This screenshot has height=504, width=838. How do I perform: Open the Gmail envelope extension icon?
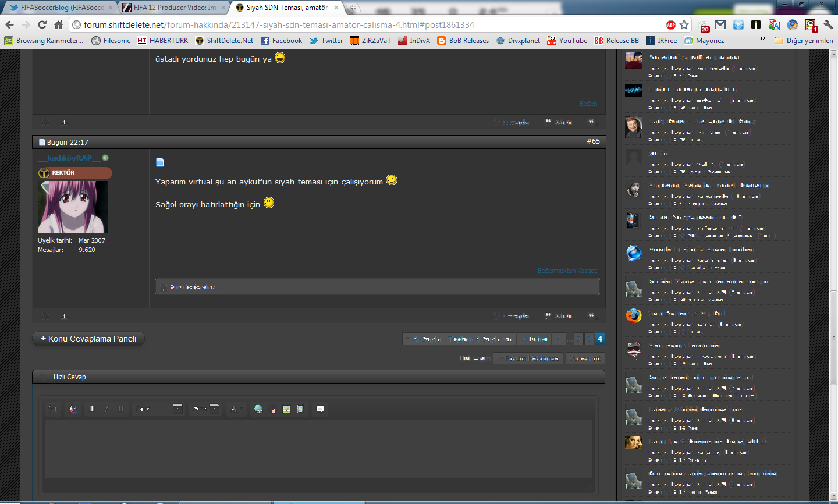coord(720,24)
